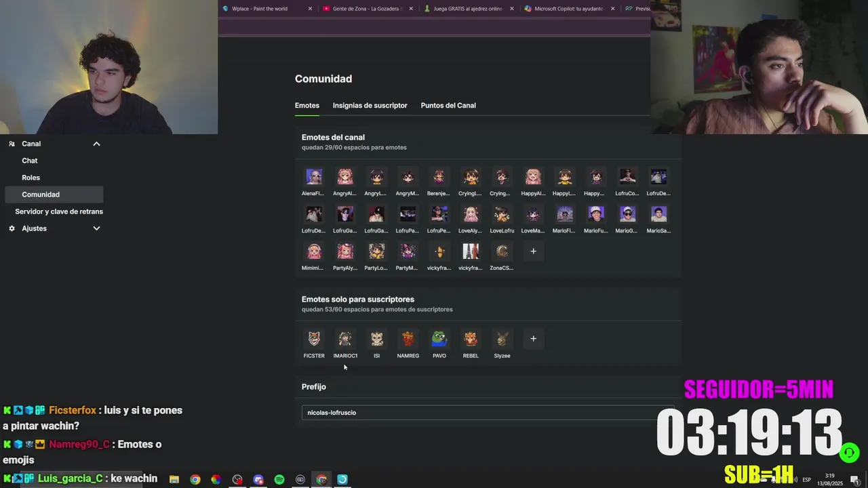Open the LoveAly... emote
868x488 pixels.
click(471, 214)
